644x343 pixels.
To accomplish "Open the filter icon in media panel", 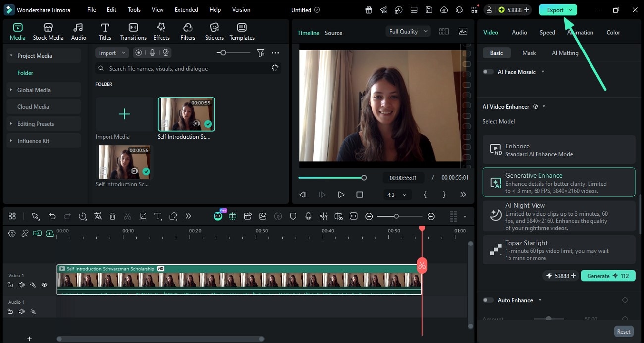I will (x=260, y=53).
